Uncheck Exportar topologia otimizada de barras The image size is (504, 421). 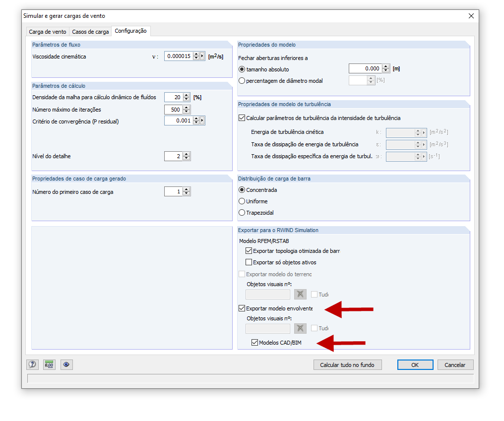click(248, 251)
